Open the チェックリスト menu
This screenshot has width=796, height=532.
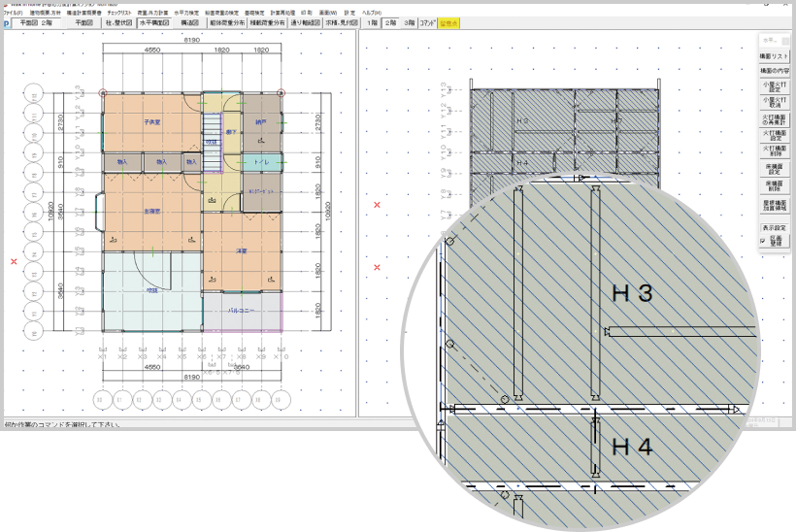(x=119, y=13)
